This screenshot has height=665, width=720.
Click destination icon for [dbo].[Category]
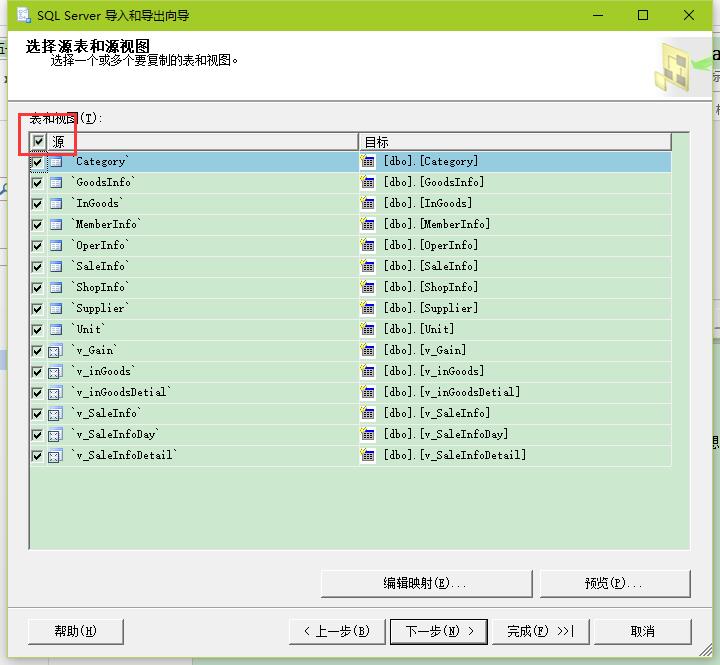pyautogui.click(x=367, y=161)
